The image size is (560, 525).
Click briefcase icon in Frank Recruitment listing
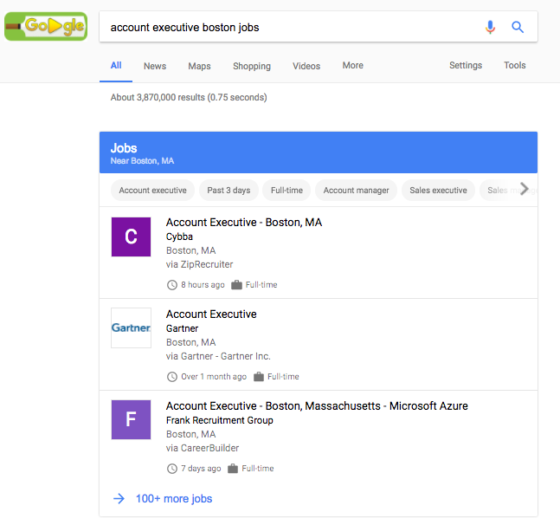click(x=233, y=469)
